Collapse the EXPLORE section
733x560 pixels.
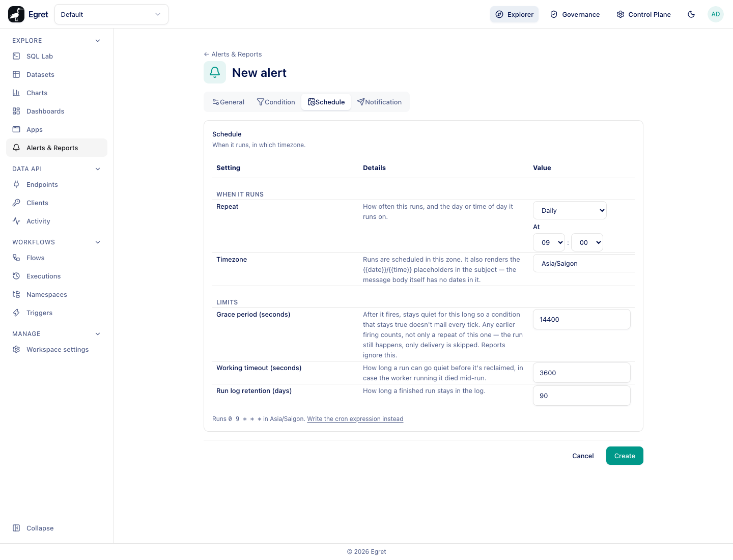click(x=98, y=41)
